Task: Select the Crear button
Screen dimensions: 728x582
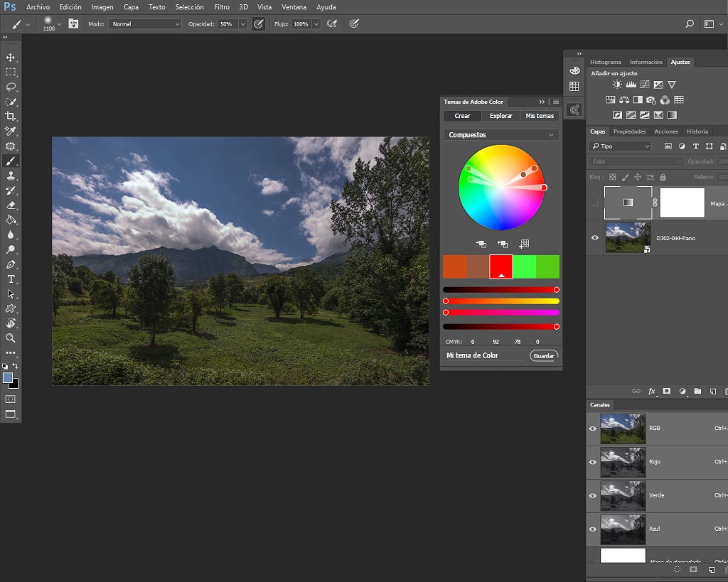Action: pyautogui.click(x=462, y=116)
